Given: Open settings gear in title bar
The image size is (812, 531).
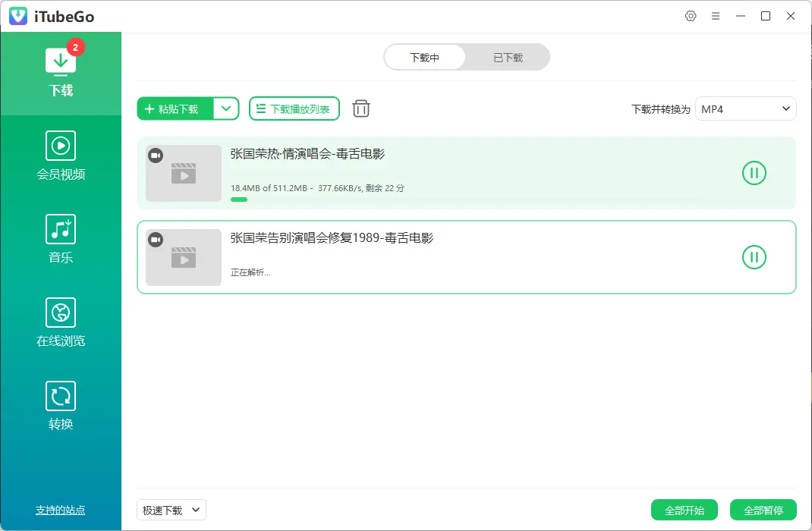Looking at the screenshot, I should [691, 16].
